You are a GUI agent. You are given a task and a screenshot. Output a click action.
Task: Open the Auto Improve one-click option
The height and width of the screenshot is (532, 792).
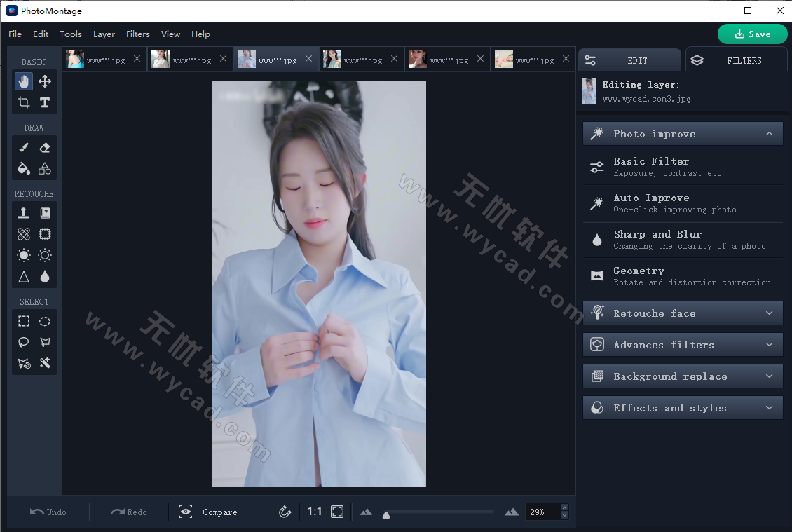pyautogui.click(x=682, y=203)
